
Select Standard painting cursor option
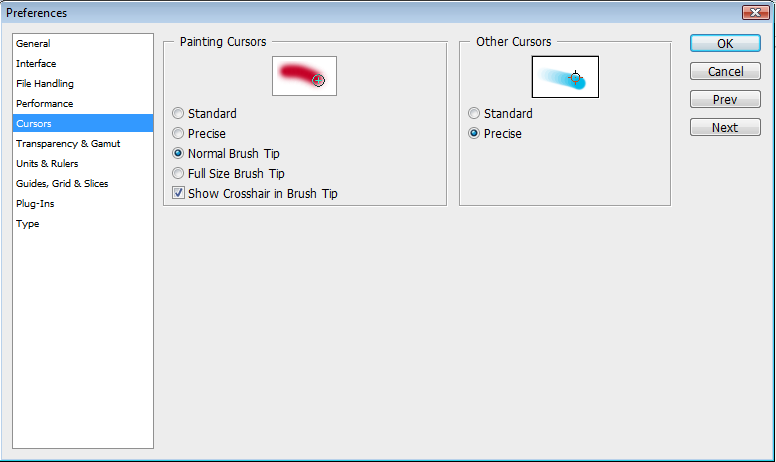tap(178, 114)
